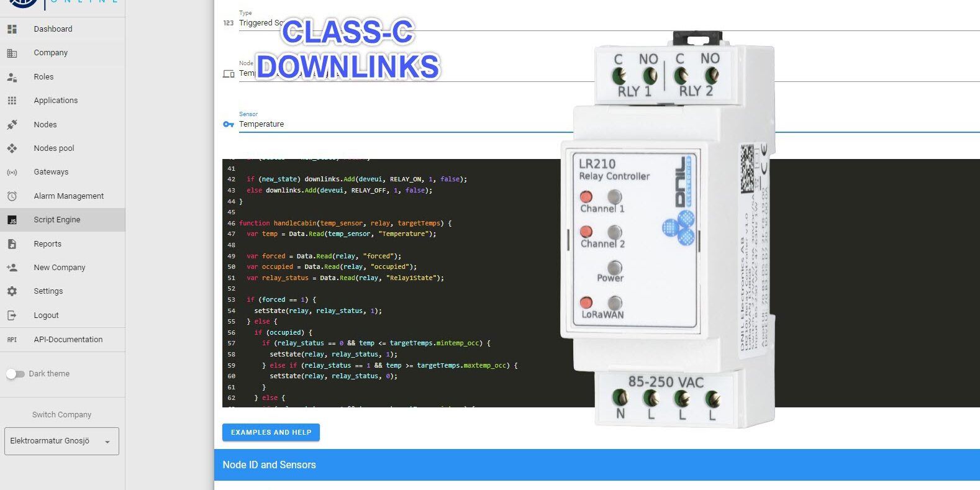Click the Applications grid icon
The width and height of the screenshot is (980, 490).
click(x=12, y=101)
